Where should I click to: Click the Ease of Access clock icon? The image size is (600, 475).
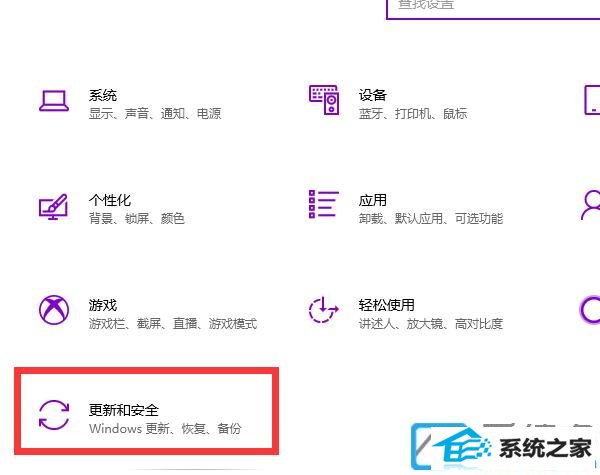pos(324,310)
